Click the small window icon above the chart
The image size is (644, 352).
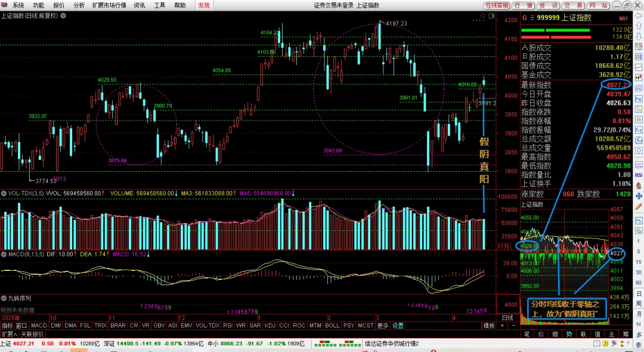tap(491, 16)
